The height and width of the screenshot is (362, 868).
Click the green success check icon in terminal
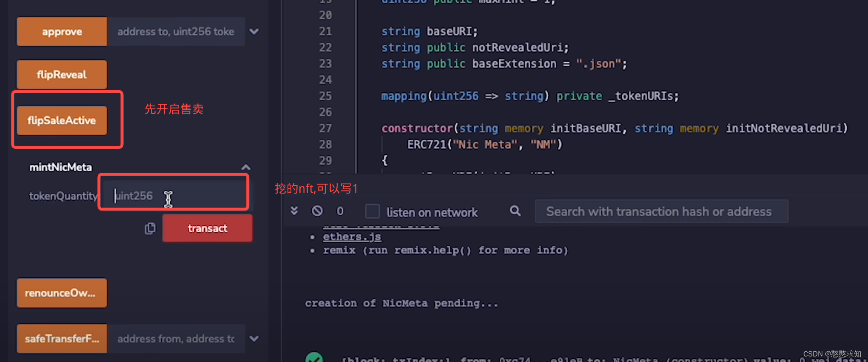pyautogui.click(x=314, y=357)
